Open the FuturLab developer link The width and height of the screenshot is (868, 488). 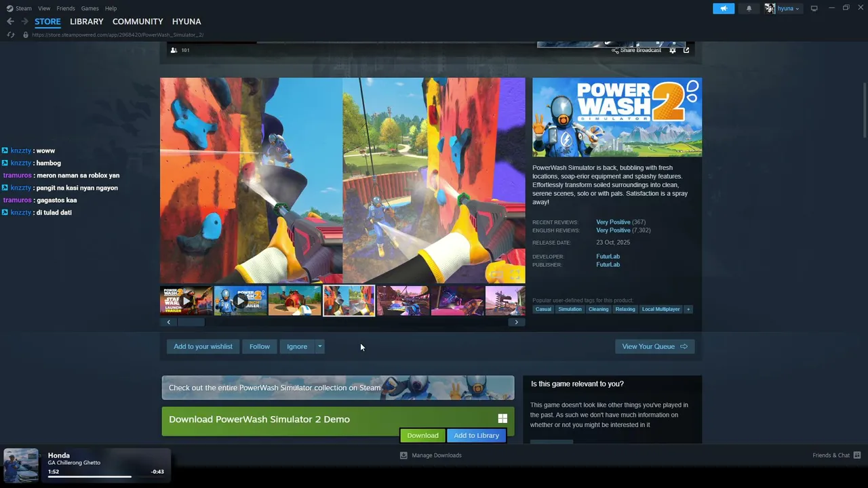click(608, 256)
